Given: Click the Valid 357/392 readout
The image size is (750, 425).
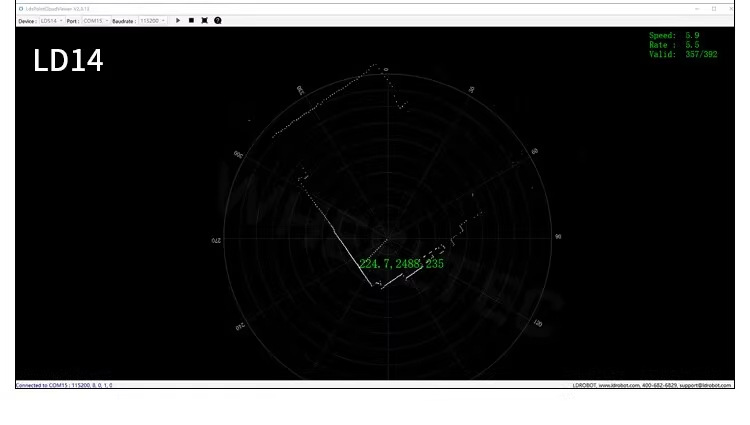Looking at the screenshot, I should click(x=683, y=54).
